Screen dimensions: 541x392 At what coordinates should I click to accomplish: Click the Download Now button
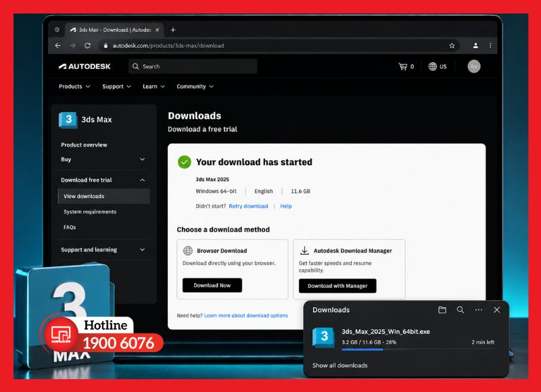212,285
